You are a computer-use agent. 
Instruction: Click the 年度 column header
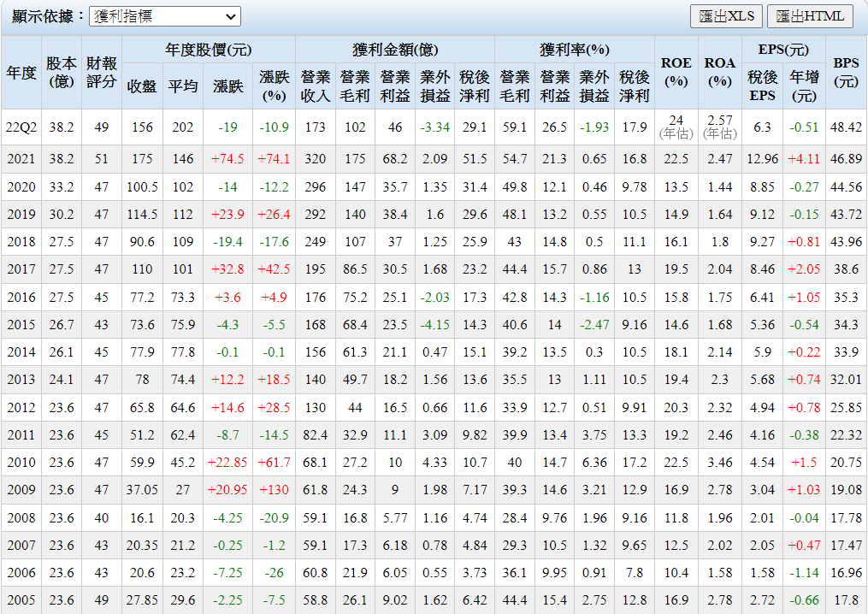pyautogui.click(x=21, y=73)
